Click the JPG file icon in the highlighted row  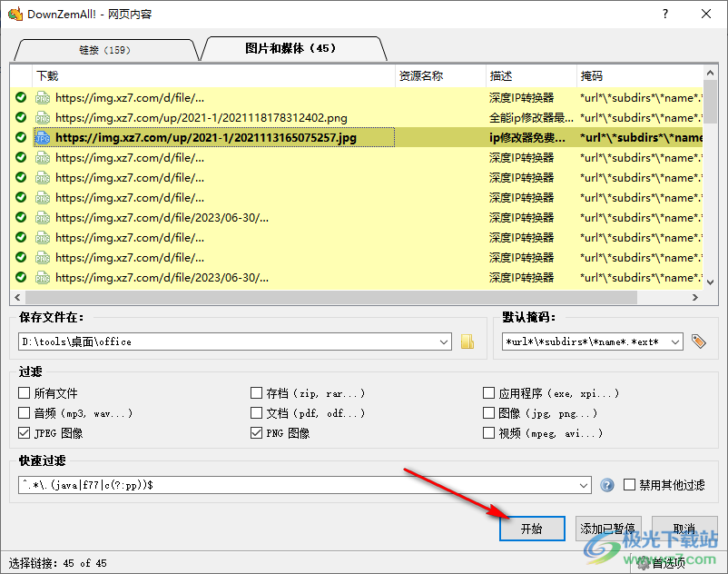(43, 138)
